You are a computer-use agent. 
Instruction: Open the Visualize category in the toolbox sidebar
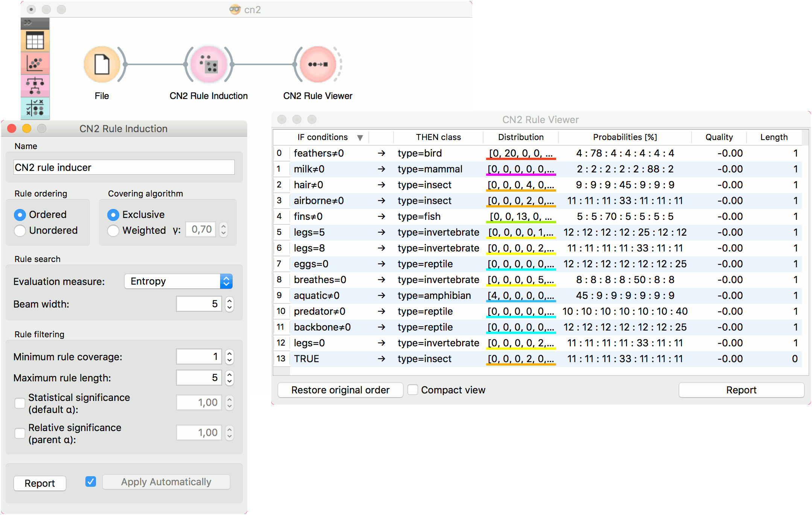click(x=35, y=63)
